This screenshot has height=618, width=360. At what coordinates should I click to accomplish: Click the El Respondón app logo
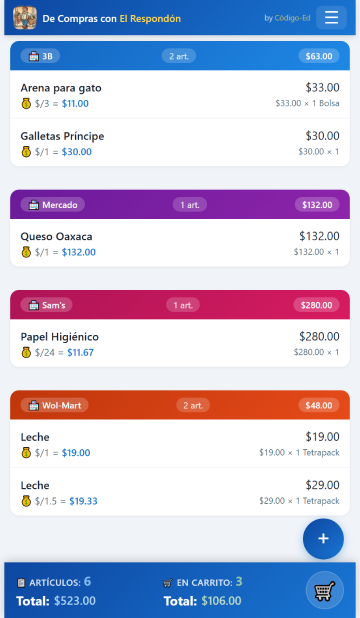click(25, 18)
